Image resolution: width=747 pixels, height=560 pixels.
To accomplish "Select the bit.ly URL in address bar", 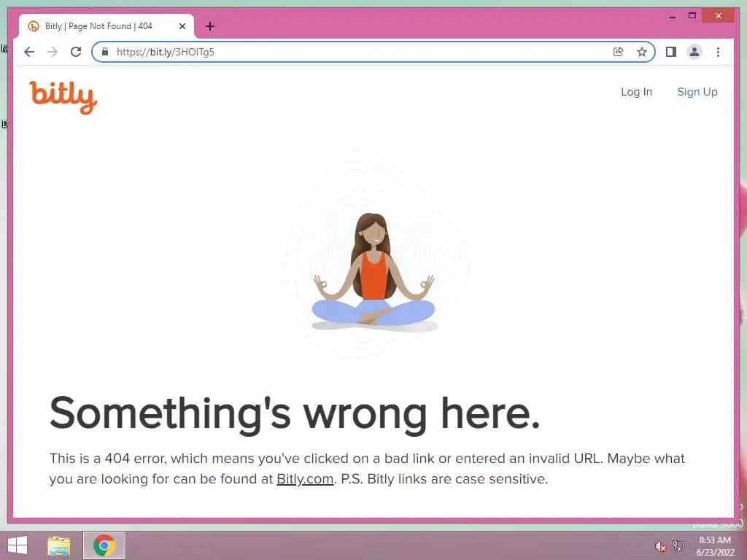I will pos(166,52).
